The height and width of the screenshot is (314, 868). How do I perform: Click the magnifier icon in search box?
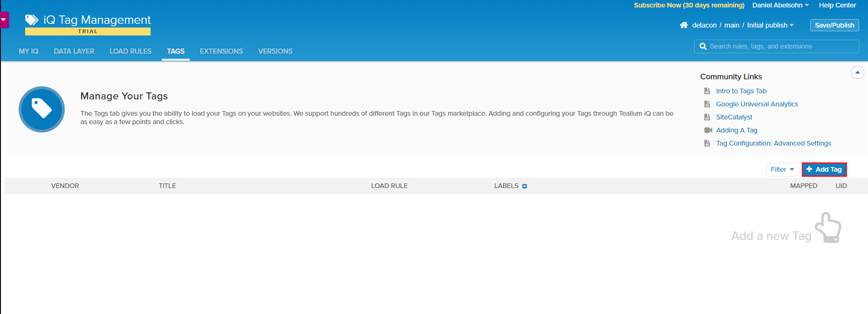click(x=703, y=47)
